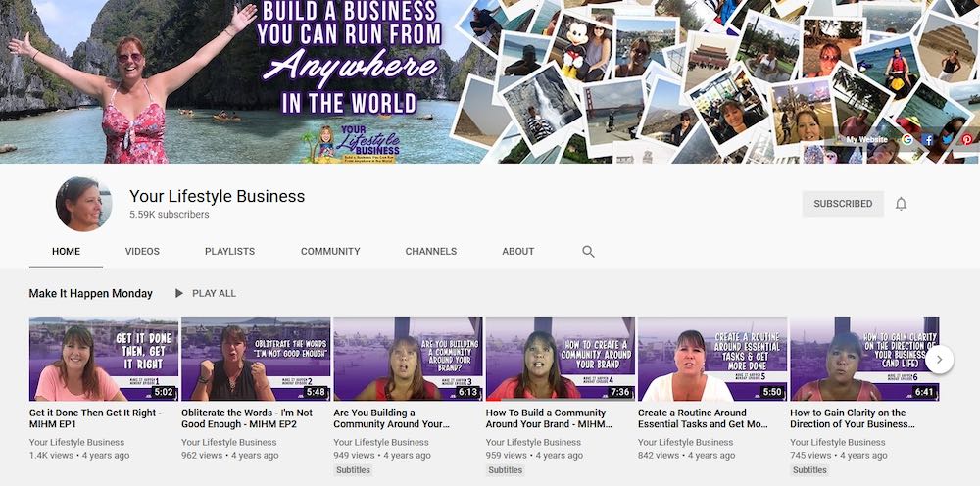The height and width of the screenshot is (486, 980).
Task: Click Subtitles badge under the 745 views video
Action: [809, 470]
